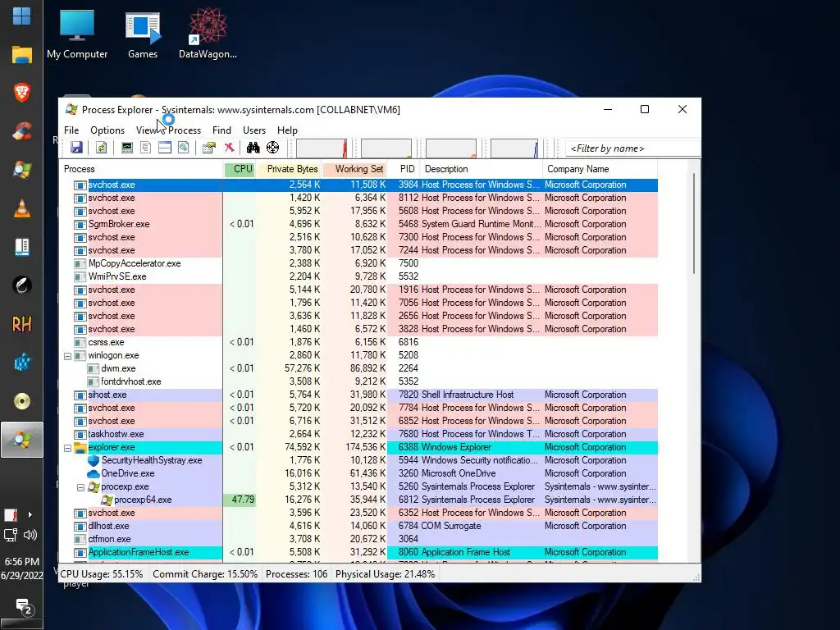Open the Games desktop icon

[143, 33]
